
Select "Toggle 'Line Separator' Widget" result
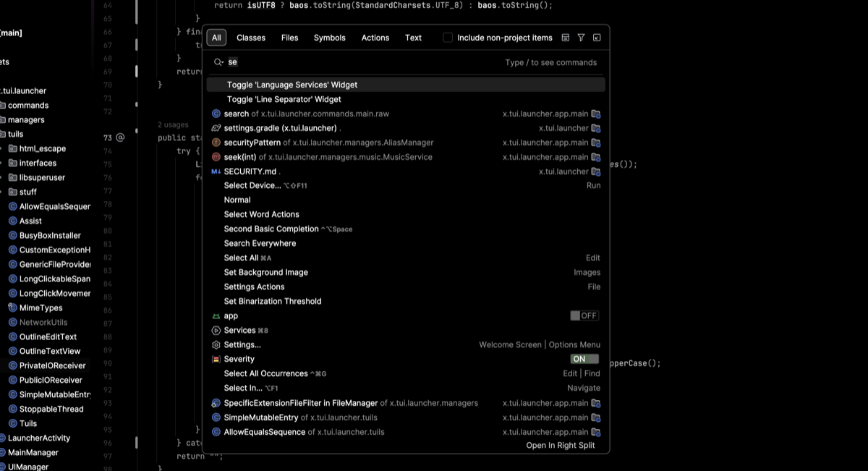coord(406,99)
